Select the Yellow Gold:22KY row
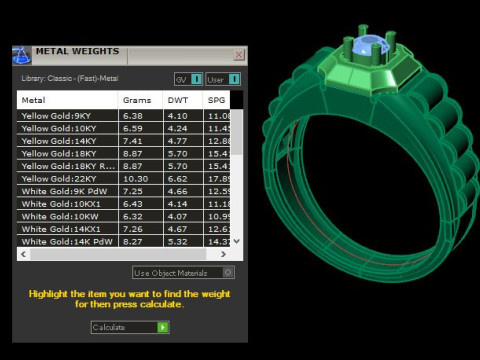Viewport: 480px width, 360px height. pos(123,179)
